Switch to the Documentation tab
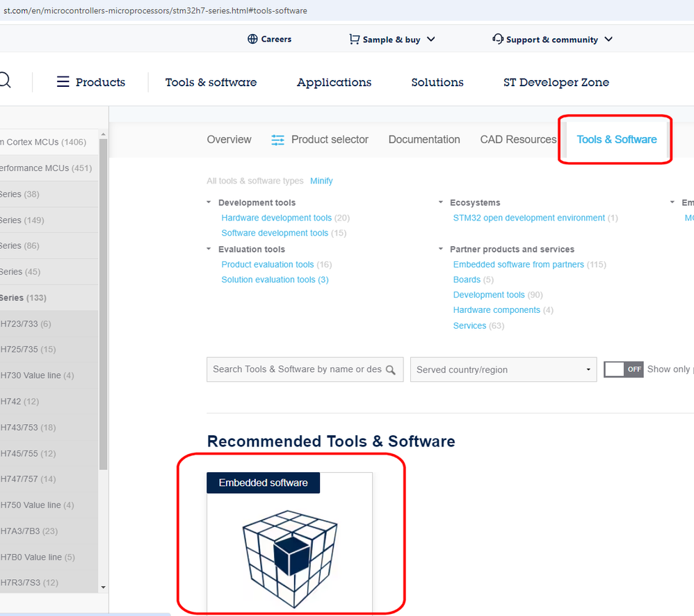Viewport: 694px width, 616px height. tap(424, 140)
